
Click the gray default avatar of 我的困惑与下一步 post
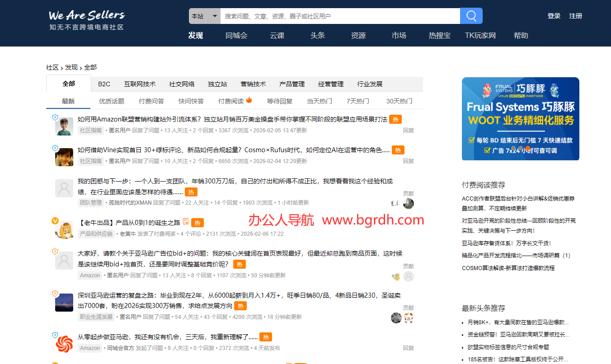pos(64,188)
